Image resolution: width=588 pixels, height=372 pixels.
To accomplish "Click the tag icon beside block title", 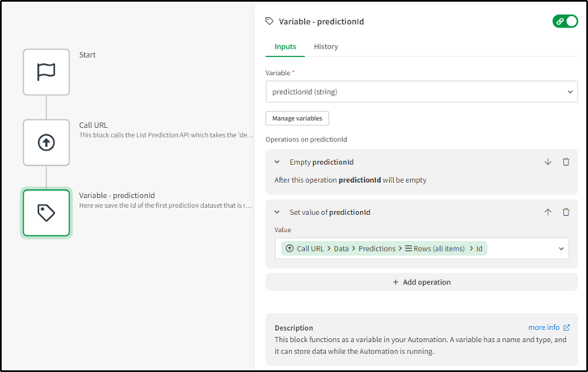I will pos(270,22).
